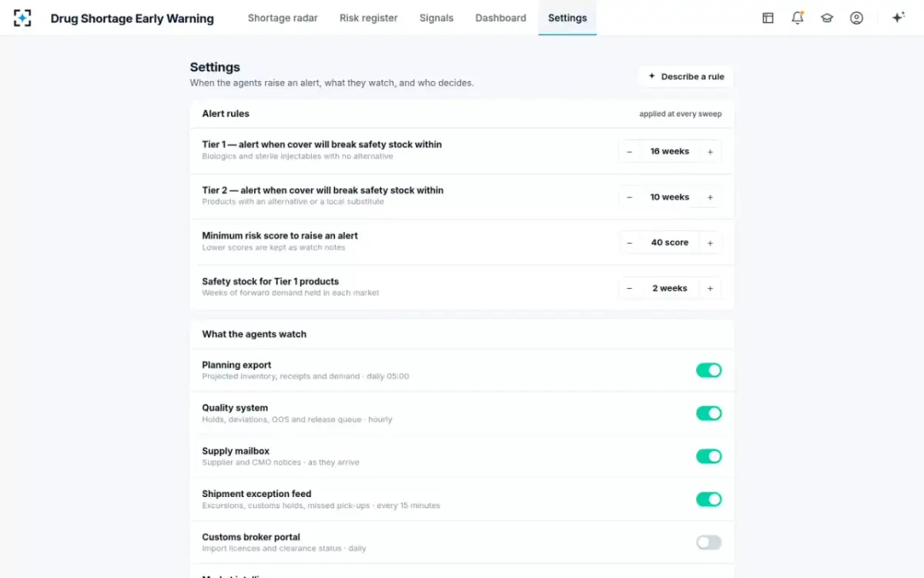Screen dimensions: 924x578
Task: Increase Tier 2 alert weeks
Action: [x=710, y=197]
